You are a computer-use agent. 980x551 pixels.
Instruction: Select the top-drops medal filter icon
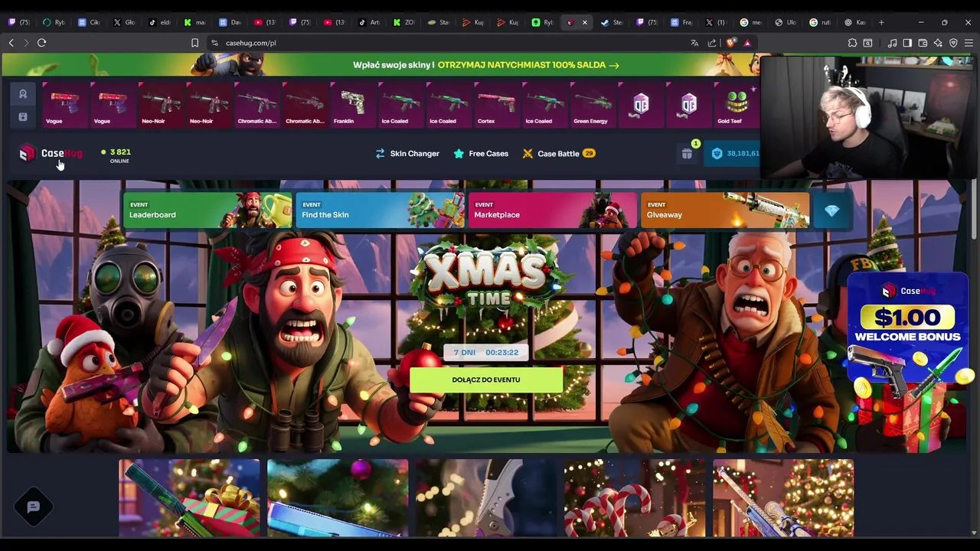pos(23,94)
